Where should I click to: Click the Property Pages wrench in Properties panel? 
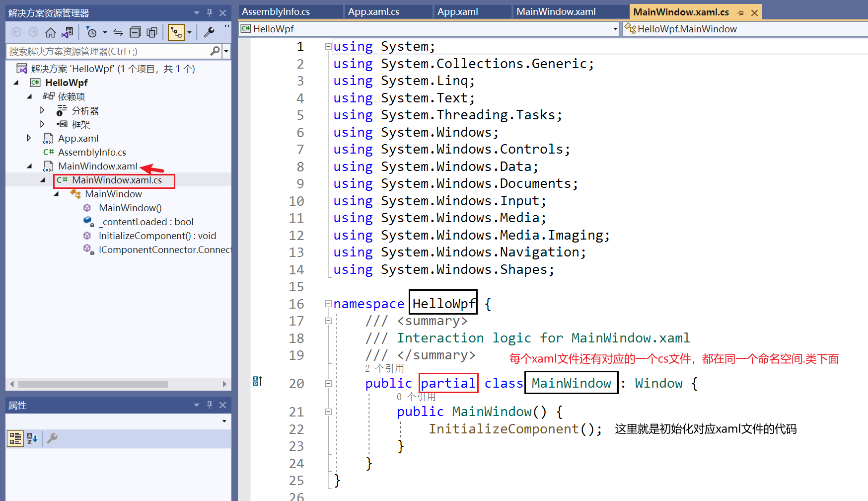pyautogui.click(x=52, y=438)
